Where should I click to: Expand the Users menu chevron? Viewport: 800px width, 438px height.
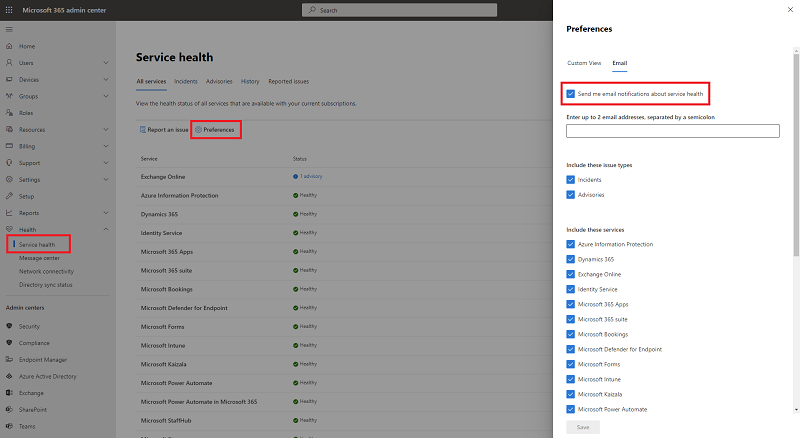[x=106, y=63]
